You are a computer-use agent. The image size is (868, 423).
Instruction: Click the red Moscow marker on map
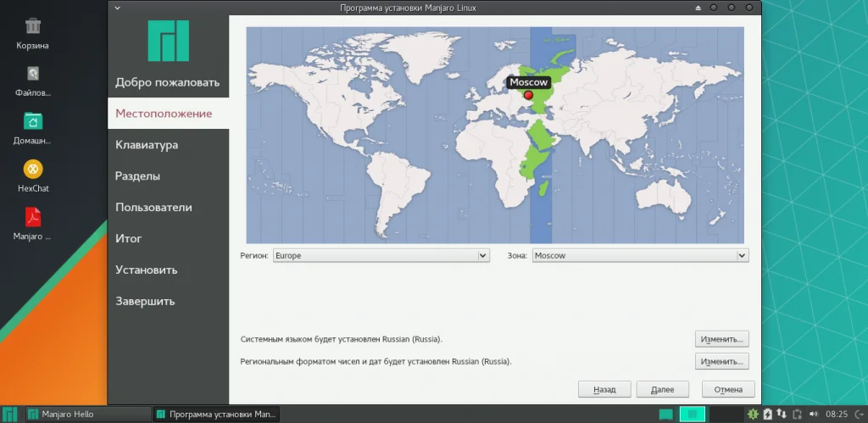(528, 95)
